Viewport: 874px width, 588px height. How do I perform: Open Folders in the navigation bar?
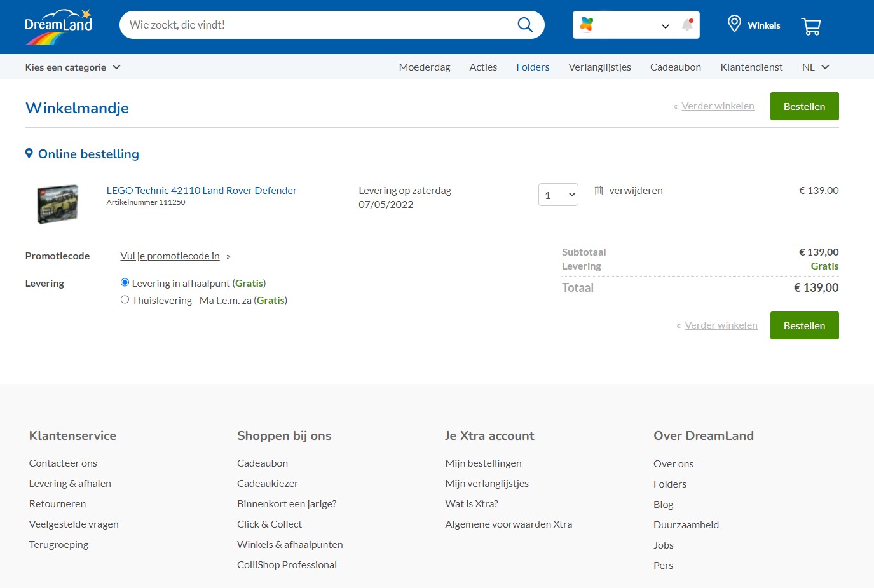tap(533, 67)
